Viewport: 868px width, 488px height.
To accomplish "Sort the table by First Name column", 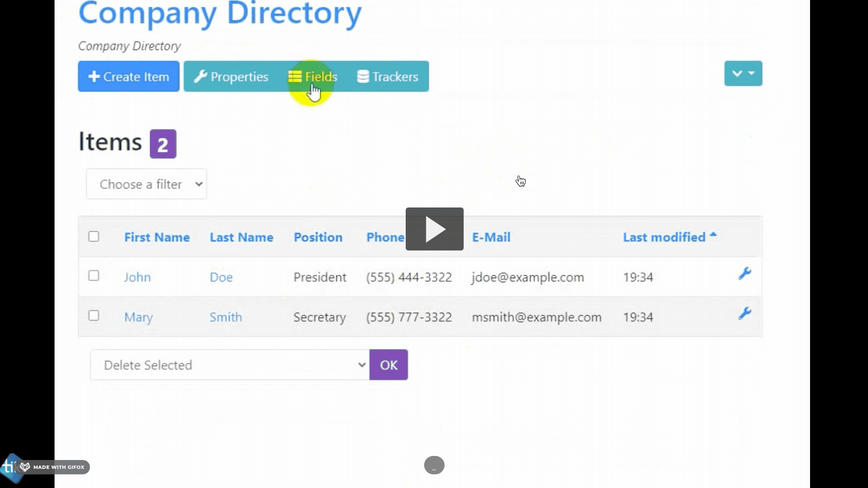I will tap(157, 237).
